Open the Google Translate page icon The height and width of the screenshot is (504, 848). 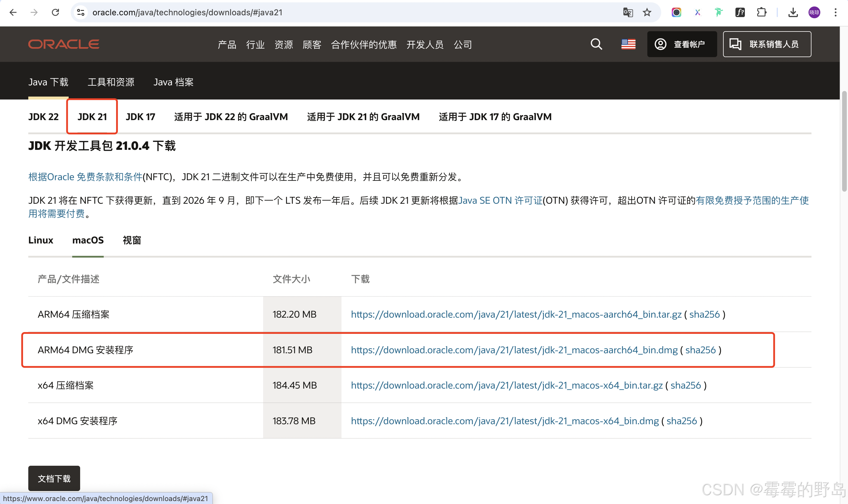[x=628, y=13]
